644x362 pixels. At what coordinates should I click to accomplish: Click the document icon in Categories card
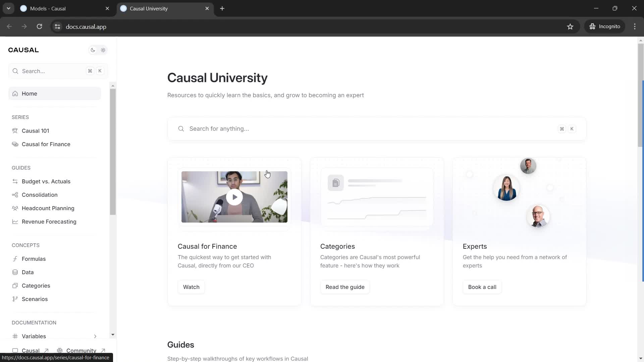[336, 183]
